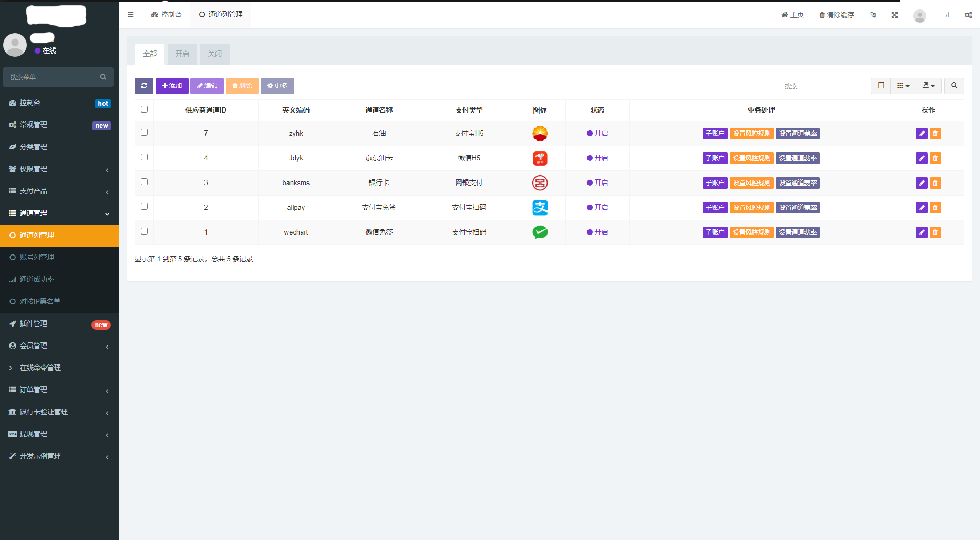Check the select-all checkbox in header
This screenshot has height=540, width=980.
pyautogui.click(x=144, y=109)
